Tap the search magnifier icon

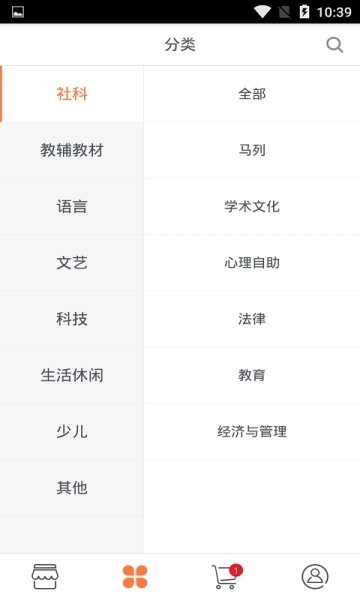(x=334, y=45)
